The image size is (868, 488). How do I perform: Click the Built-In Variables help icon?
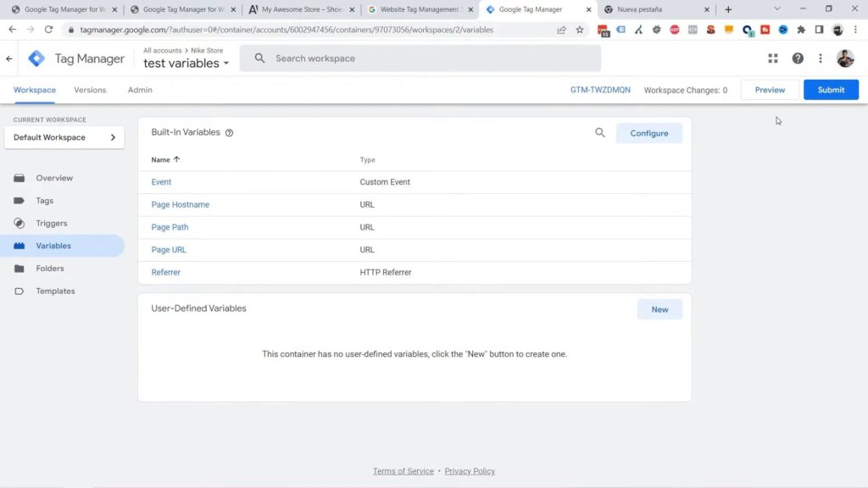(x=229, y=133)
